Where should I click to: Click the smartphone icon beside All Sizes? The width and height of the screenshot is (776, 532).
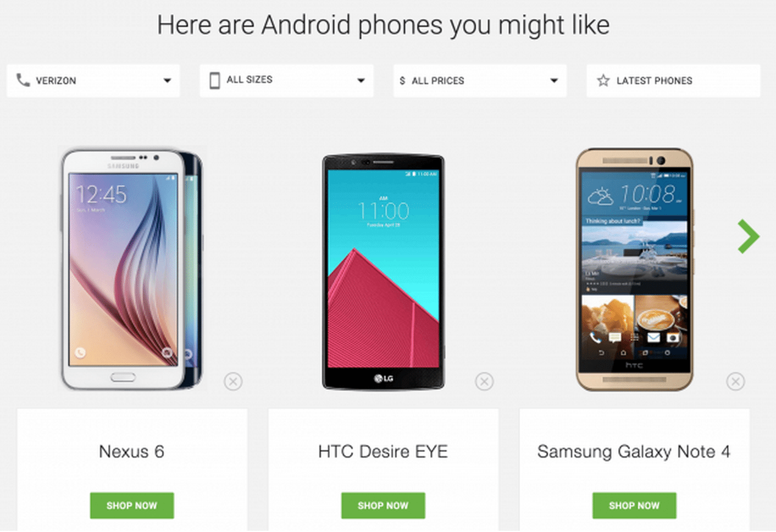click(x=215, y=80)
